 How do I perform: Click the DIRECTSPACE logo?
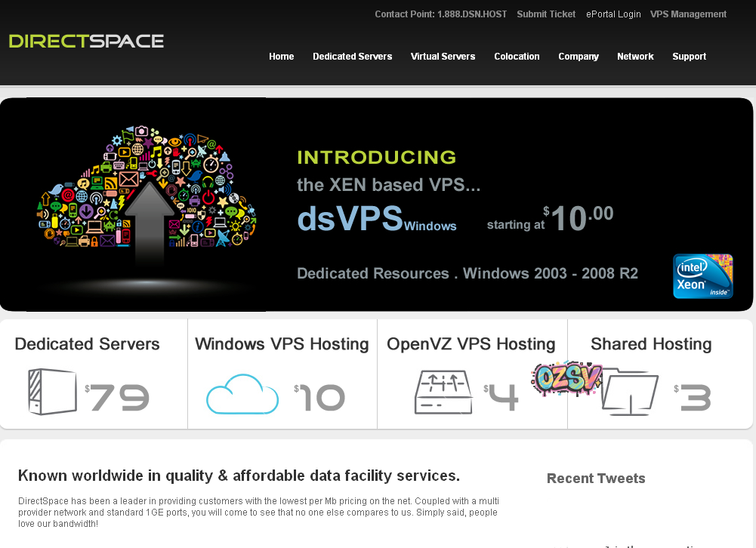pos(85,42)
